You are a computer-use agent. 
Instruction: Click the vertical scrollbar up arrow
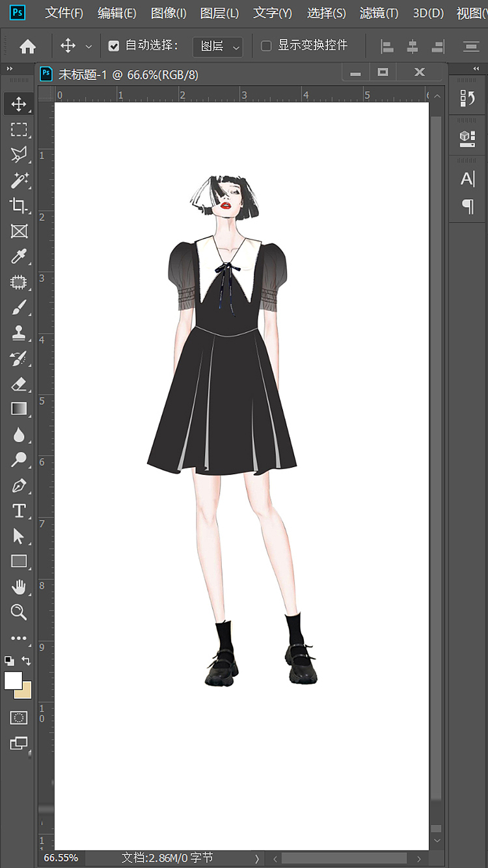tap(437, 96)
